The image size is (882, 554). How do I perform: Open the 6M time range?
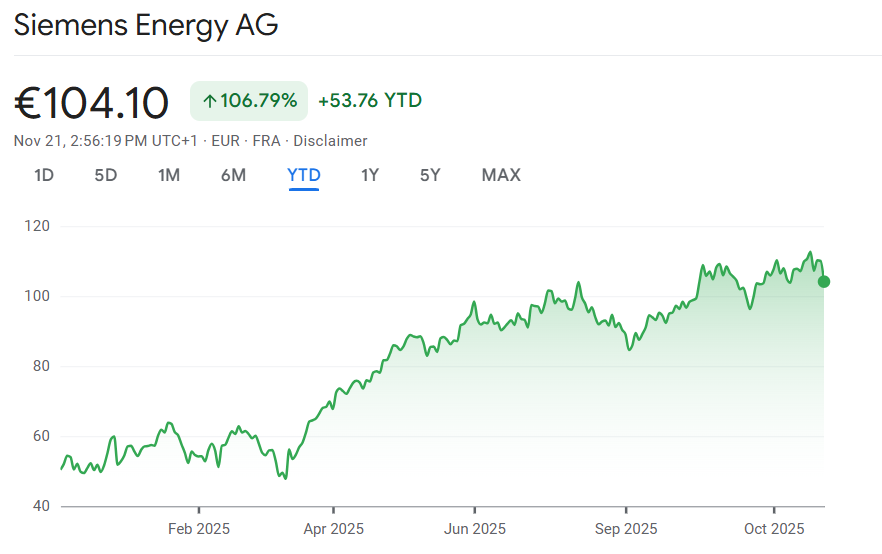click(x=233, y=175)
